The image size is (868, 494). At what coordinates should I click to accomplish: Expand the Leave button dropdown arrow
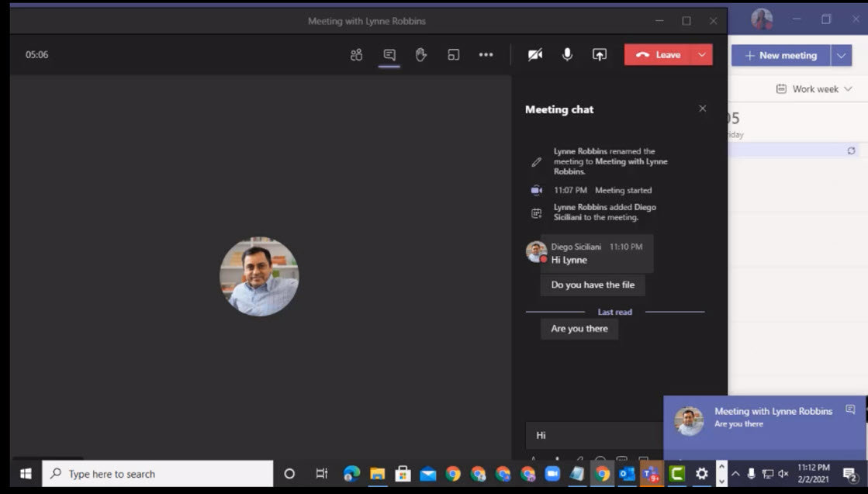(701, 55)
